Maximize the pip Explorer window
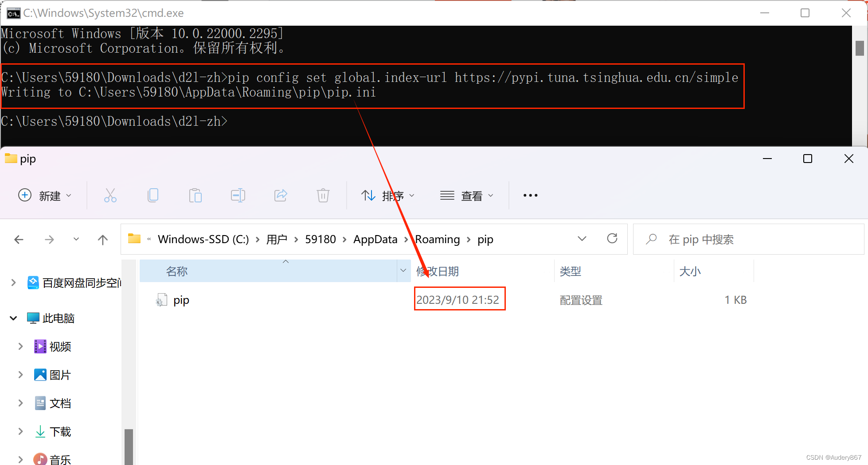The height and width of the screenshot is (465, 868). tap(808, 159)
